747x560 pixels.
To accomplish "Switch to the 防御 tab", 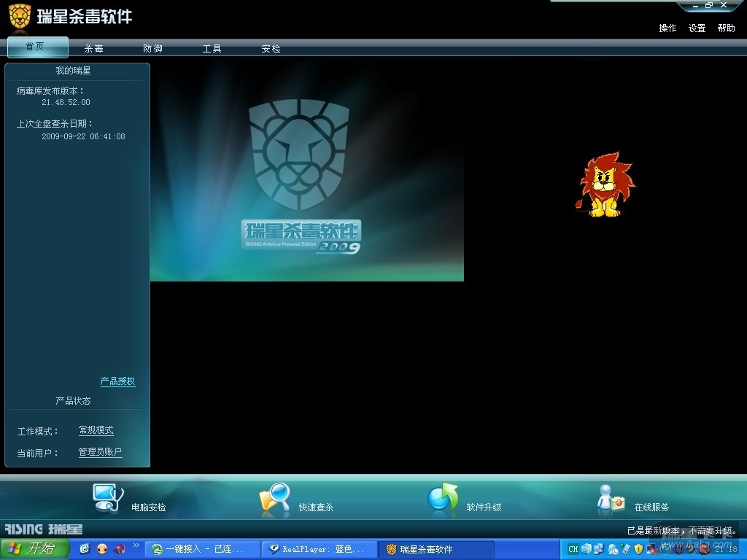I will 153,49.
